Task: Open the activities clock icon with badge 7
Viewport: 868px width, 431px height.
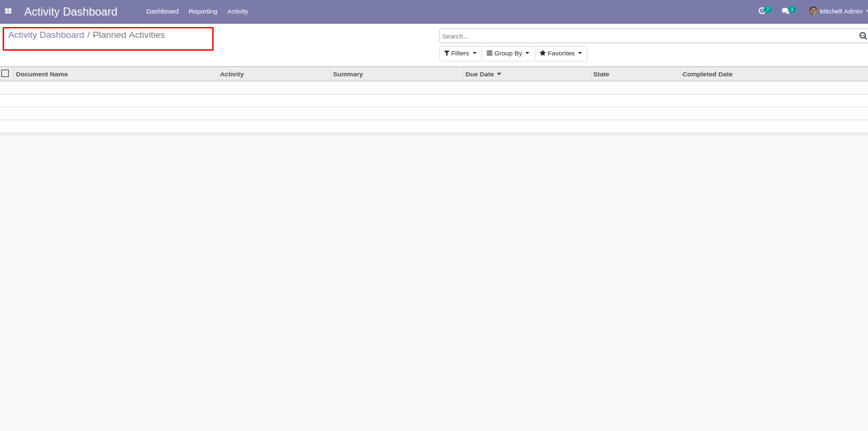Action: [x=764, y=11]
